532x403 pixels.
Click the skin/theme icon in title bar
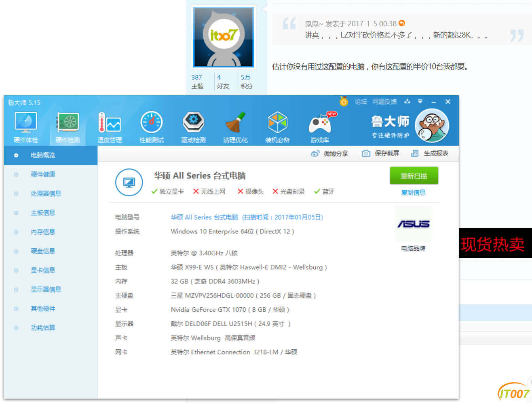[x=407, y=101]
